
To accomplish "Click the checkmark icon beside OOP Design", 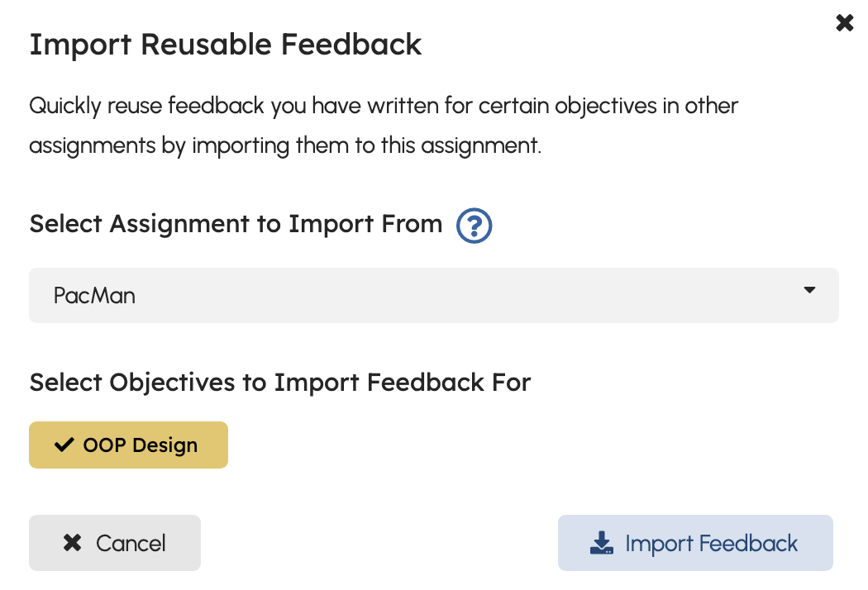I will coord(64,445).
